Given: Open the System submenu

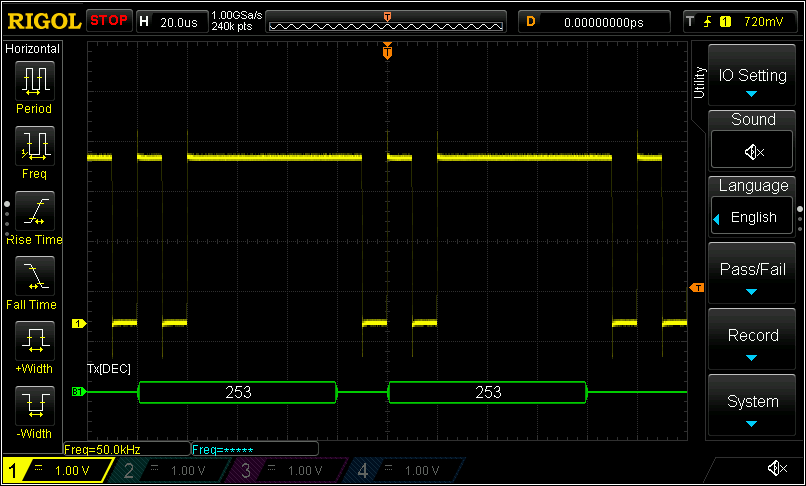Looking at the screenshot, I should tap(752, 406).
